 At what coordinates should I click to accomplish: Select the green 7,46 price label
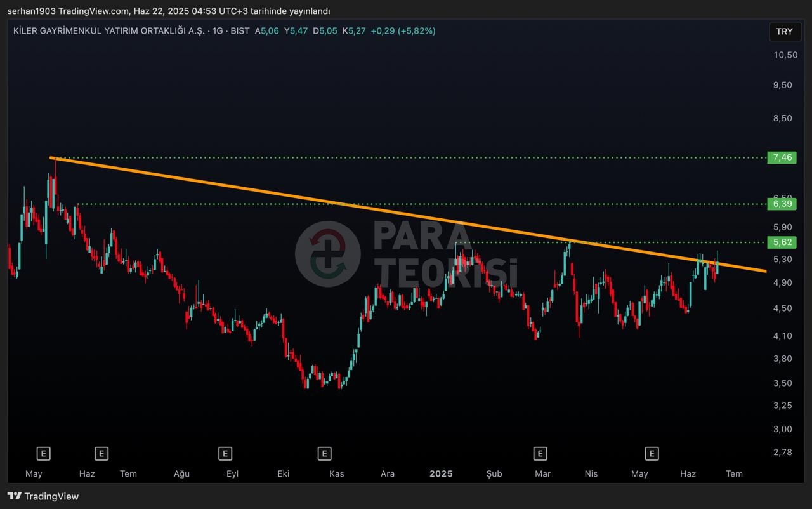[781, 157]
